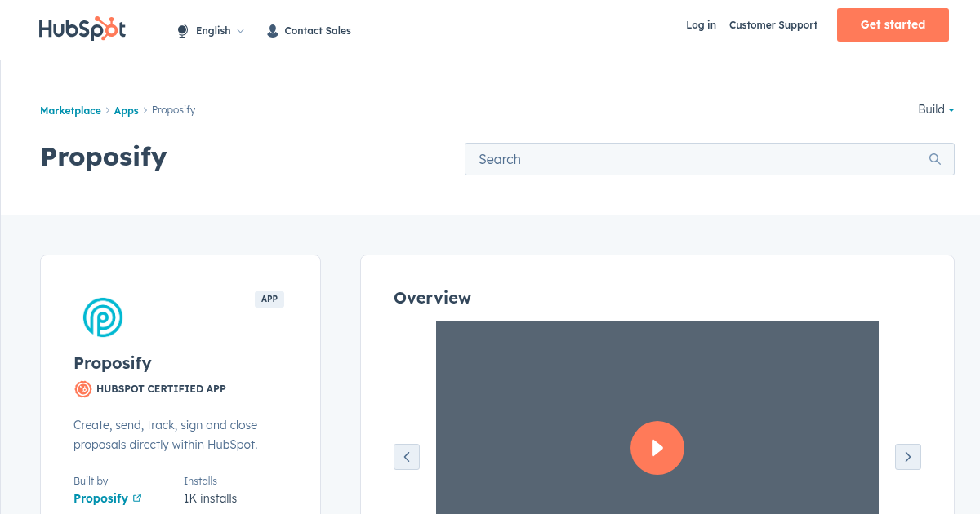This screenshot has height=514, width=980.
Task: Open the English language dropdown
Action: click(x=213, y=30)
